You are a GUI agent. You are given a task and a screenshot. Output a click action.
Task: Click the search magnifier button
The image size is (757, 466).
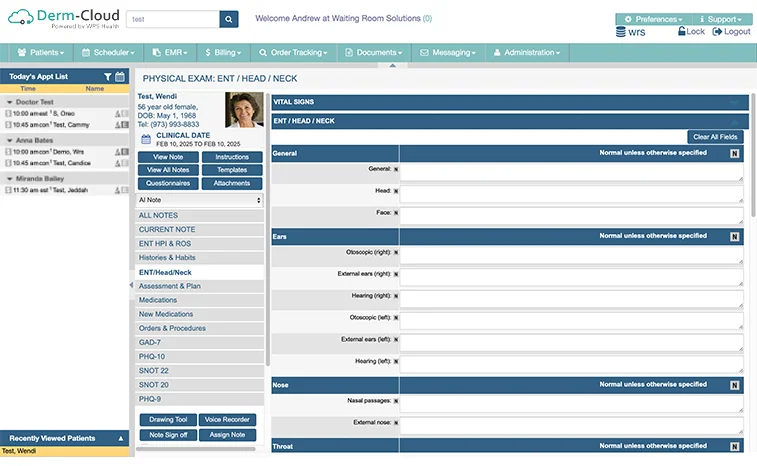[x=228, y=19]
